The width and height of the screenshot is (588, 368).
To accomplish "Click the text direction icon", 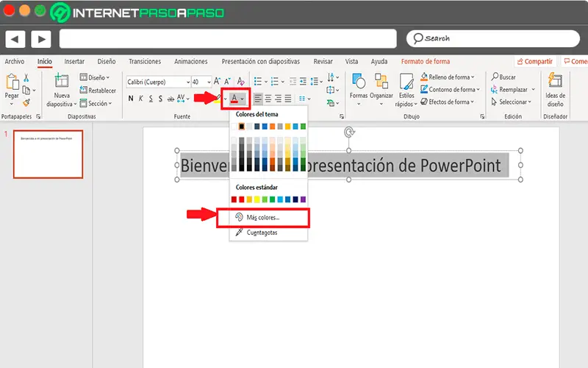I will coord(330,77).
